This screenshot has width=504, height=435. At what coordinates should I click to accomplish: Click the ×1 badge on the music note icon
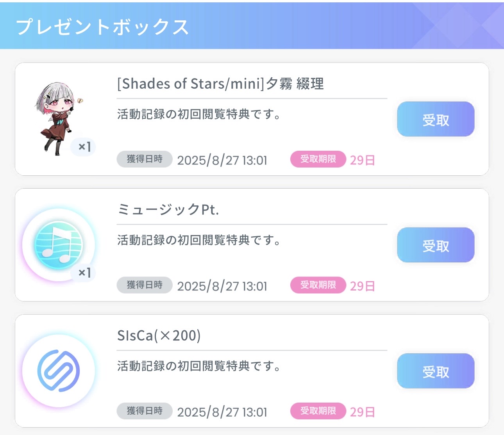(x=84, y=273)
